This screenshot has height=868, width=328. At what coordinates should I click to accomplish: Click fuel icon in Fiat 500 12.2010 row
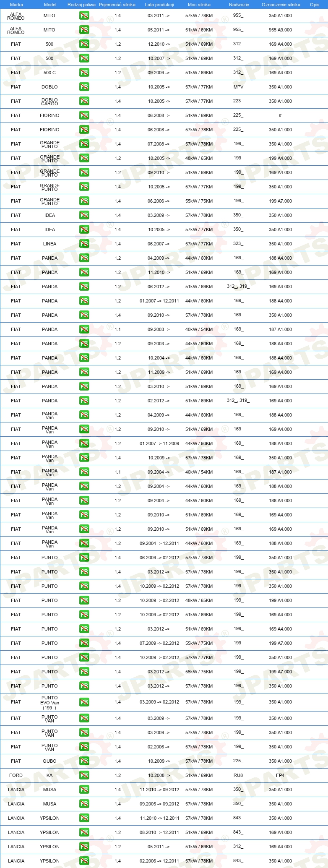point(84,44)
